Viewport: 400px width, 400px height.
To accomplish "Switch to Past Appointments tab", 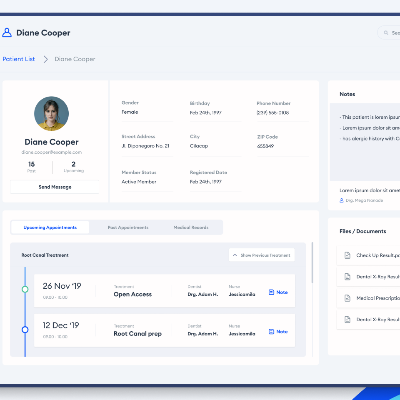I will click(128, 227).
